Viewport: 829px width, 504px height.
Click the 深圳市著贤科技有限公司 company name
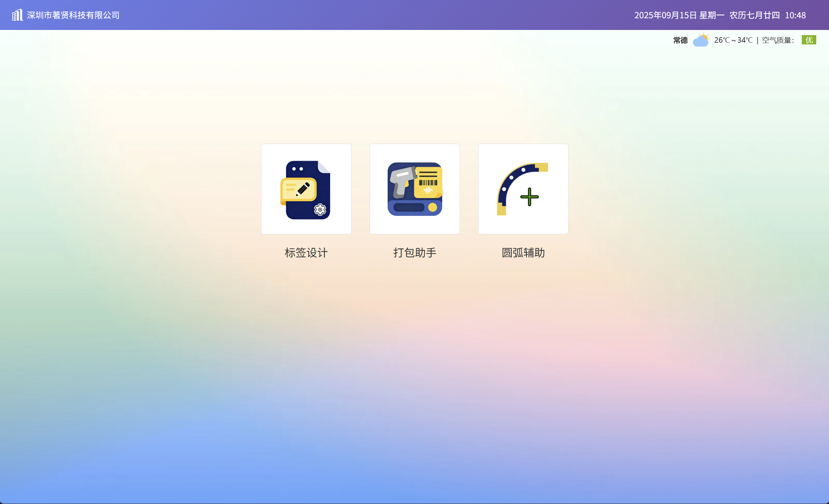click(73, 15)
